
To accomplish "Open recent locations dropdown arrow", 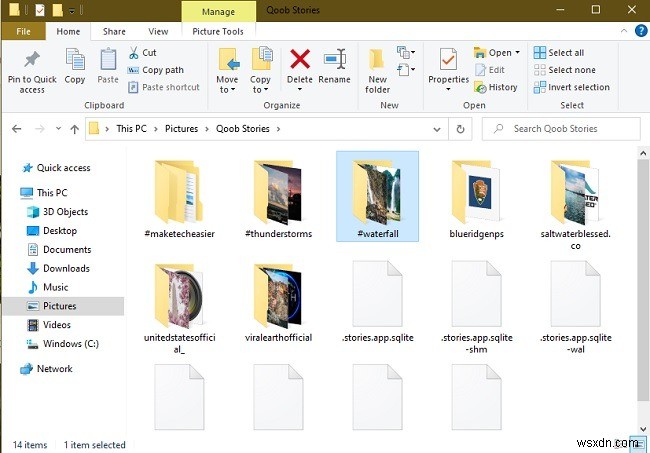I will (58, 128).
